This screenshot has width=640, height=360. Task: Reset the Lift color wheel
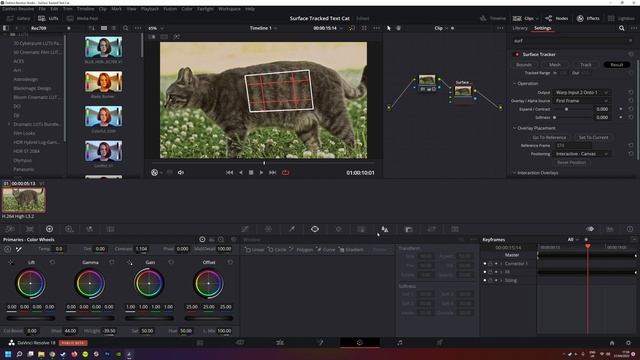[x=52, y=262]
